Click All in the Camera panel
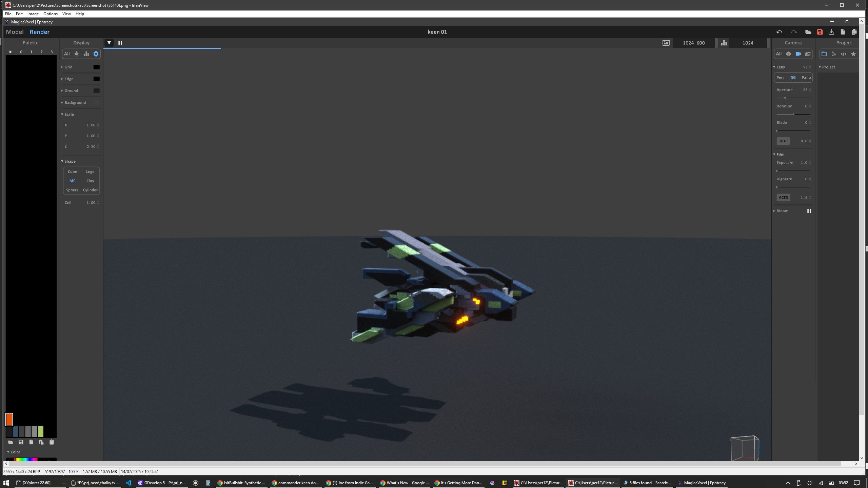Screen dimensions: 868x488 click(779, 54)
